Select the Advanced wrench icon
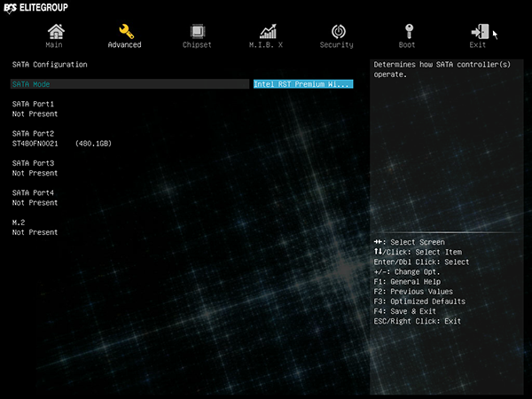 pyautogui.click(x=126, y=32)
